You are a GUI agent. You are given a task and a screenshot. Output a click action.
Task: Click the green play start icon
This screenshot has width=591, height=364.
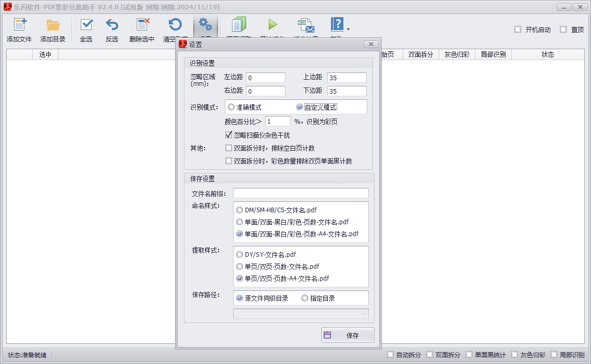(x=272, y=24)
